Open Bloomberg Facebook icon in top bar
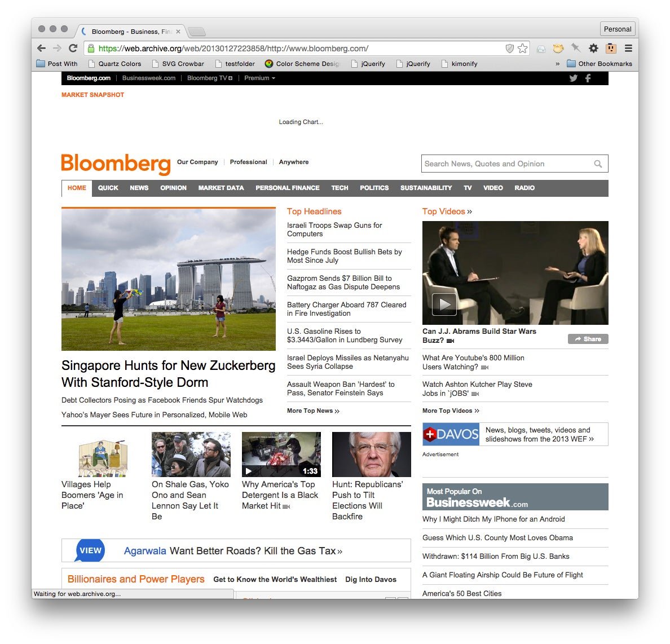The width and height of the screenshot is (670, 644). tap(588, 78)
